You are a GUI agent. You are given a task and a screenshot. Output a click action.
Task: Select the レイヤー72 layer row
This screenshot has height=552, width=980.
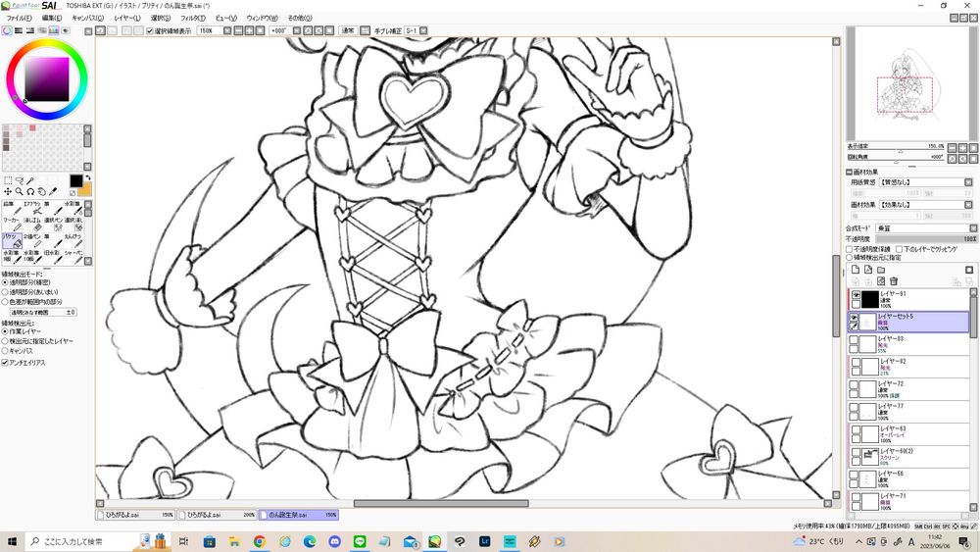908,389
